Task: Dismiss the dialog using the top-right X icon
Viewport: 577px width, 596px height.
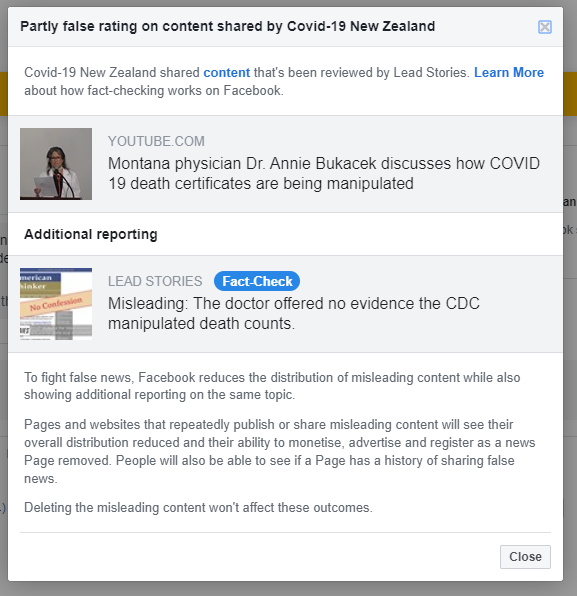Action: 545,27
